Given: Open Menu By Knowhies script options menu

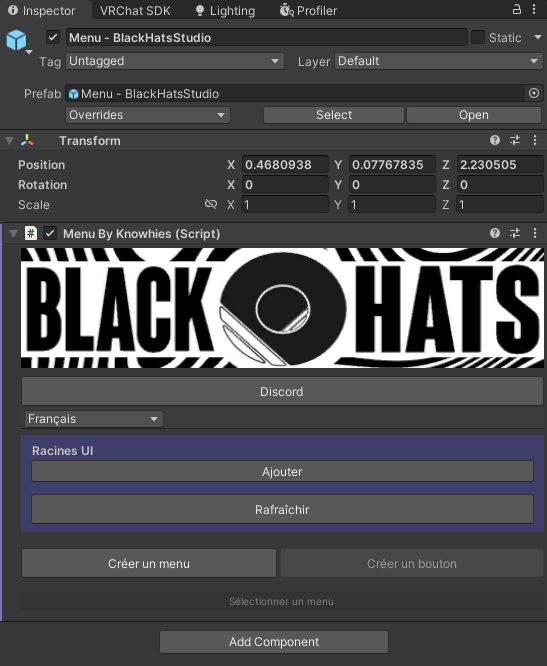Looking at the screenshot, I should (x=535, y=233).
